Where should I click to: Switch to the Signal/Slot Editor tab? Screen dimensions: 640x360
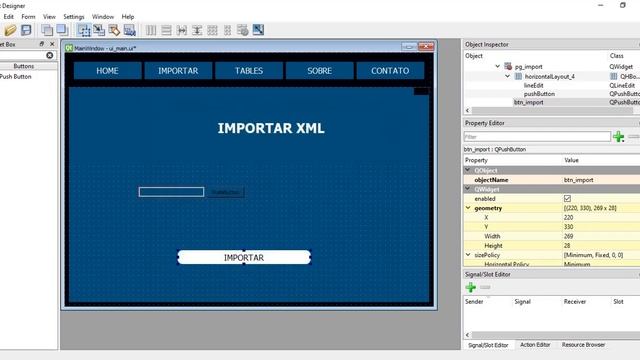(488, 345)
